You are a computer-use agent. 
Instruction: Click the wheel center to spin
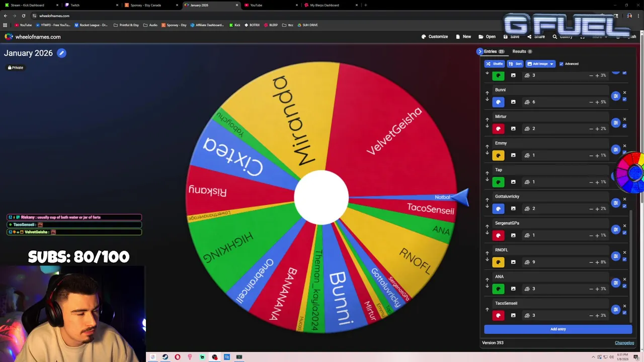321,197
